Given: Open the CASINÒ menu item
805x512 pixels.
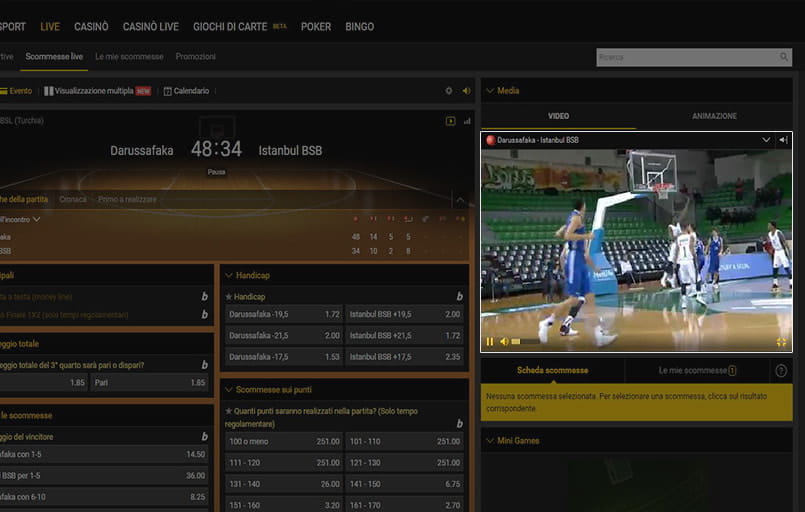Looking at the screenshot, I should (91, 27).
